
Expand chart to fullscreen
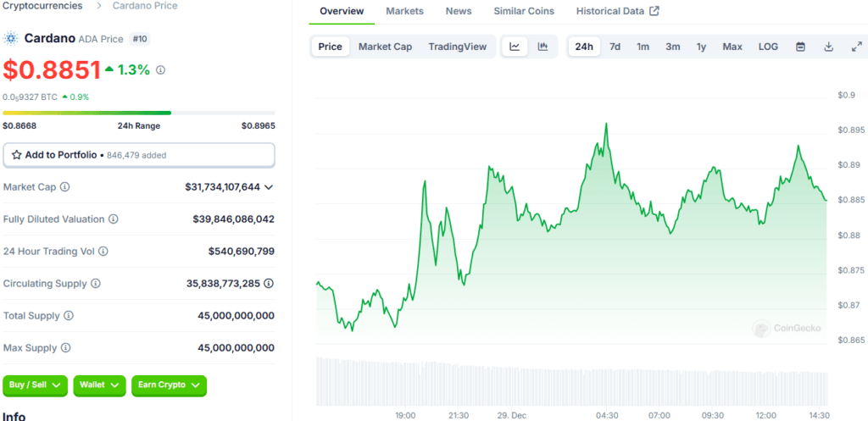(856, 47)
